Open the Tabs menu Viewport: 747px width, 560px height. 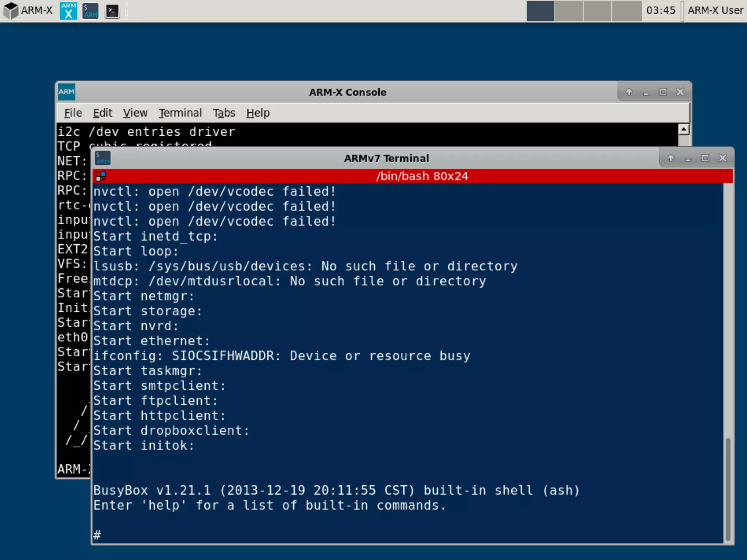coord(224,113)
